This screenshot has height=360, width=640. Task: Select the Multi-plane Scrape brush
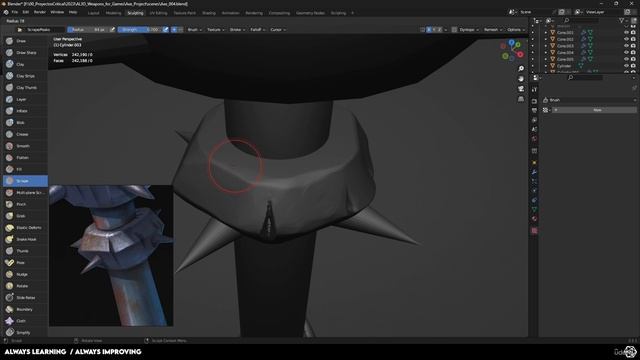point(25,192)
